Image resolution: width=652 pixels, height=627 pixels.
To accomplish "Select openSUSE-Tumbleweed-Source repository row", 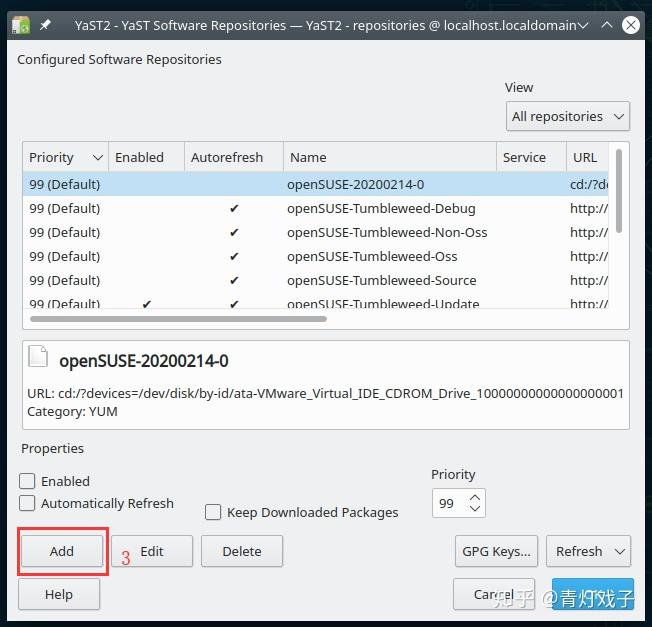I will [316, 280].
